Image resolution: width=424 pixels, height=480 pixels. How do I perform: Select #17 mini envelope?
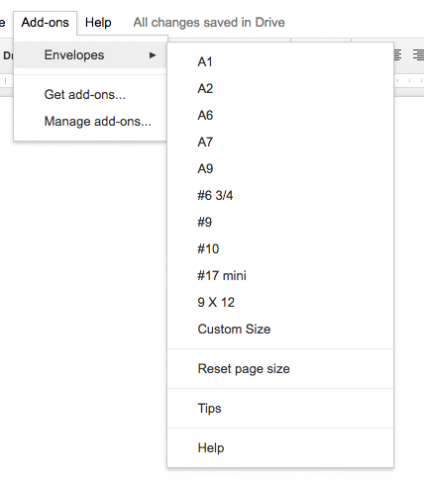pos(280,276)
